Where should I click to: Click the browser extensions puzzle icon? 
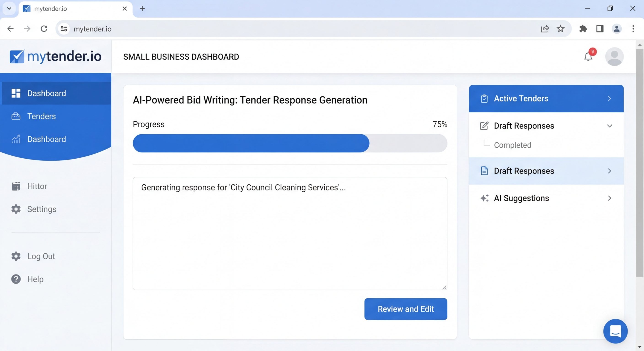(x=583, y=29)
